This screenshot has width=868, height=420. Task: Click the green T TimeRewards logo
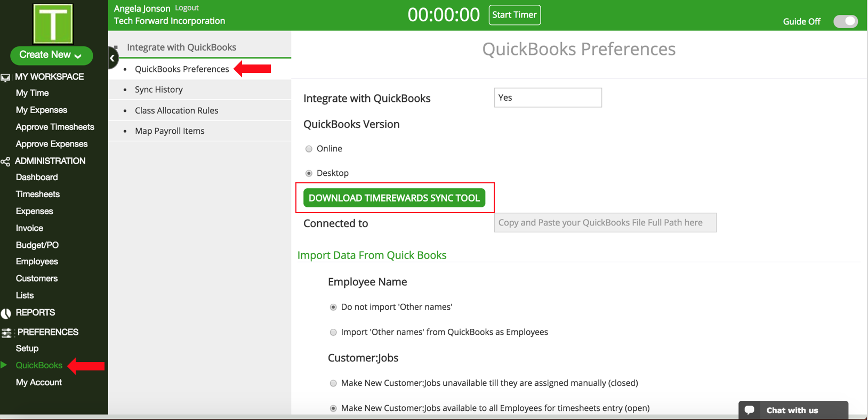(x=53, y=23)
